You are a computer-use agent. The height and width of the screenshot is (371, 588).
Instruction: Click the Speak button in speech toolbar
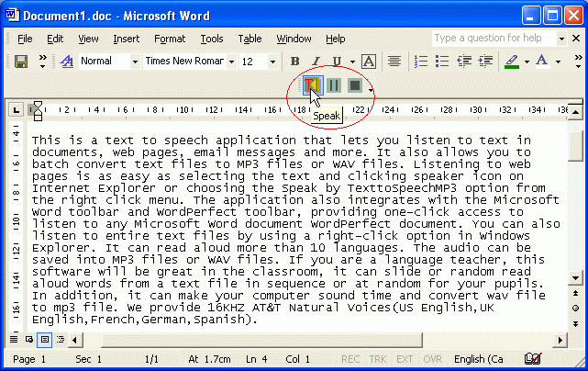313,85
